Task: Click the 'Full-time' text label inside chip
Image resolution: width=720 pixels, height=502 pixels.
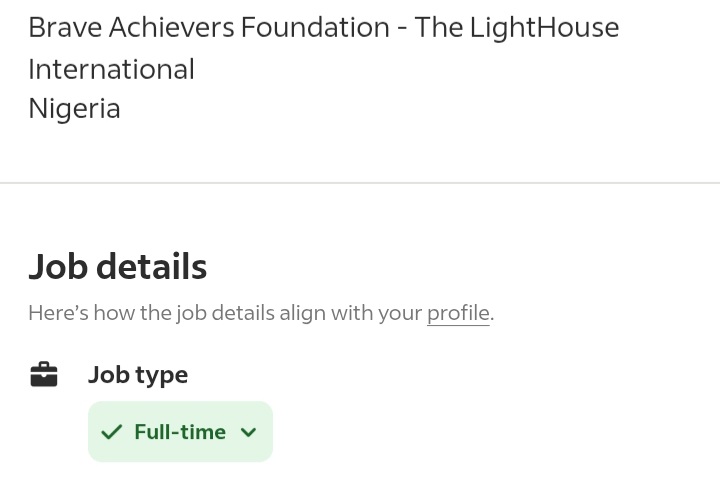Action: point(180,432)
